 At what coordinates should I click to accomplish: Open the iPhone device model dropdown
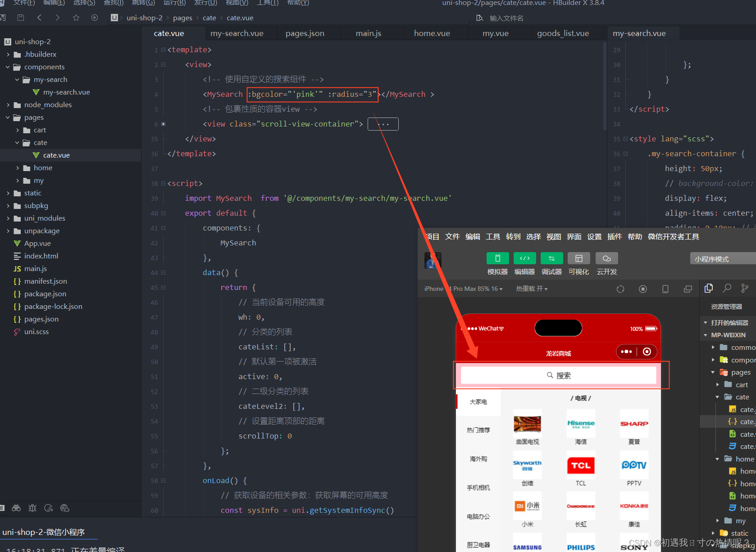click(464, 289)
